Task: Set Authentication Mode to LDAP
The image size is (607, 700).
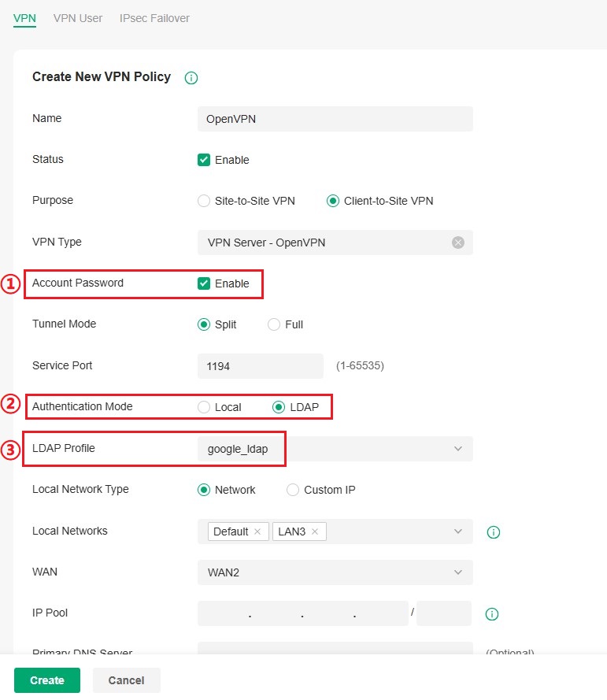Action: 279,407
